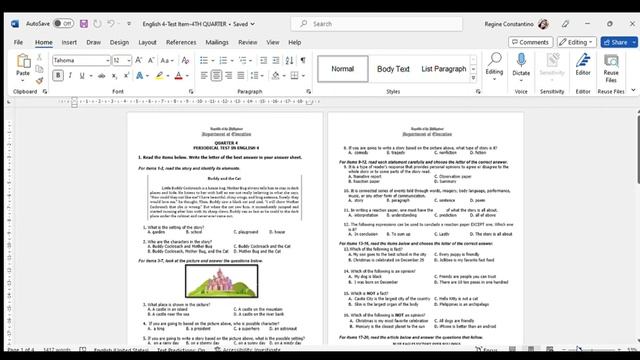Toggle Italic formatting
The image size is (640, 360).
[x=70, y=76]
